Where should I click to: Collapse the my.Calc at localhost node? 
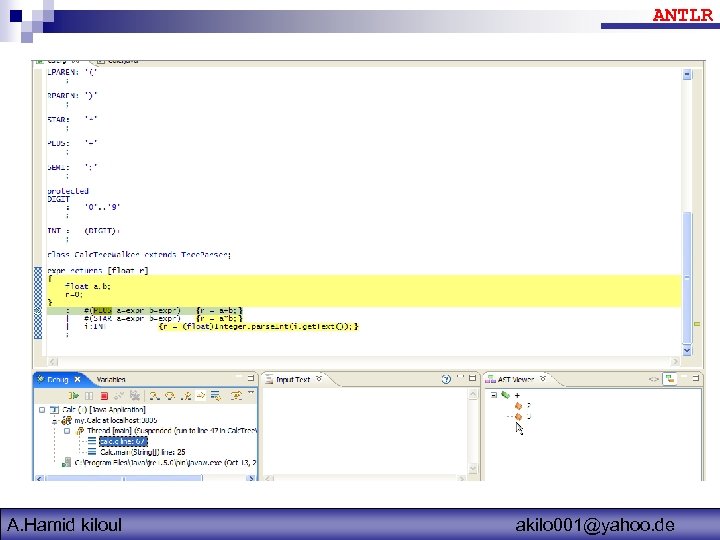55,421
